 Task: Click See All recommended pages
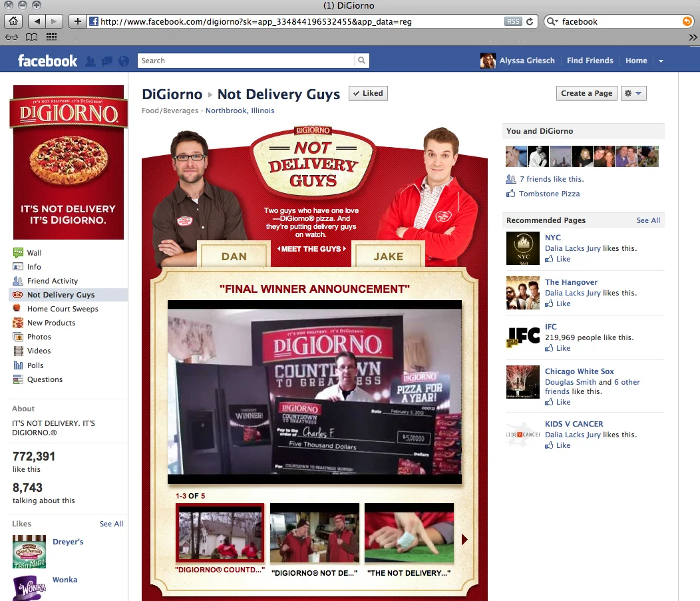tap(648, 220)
